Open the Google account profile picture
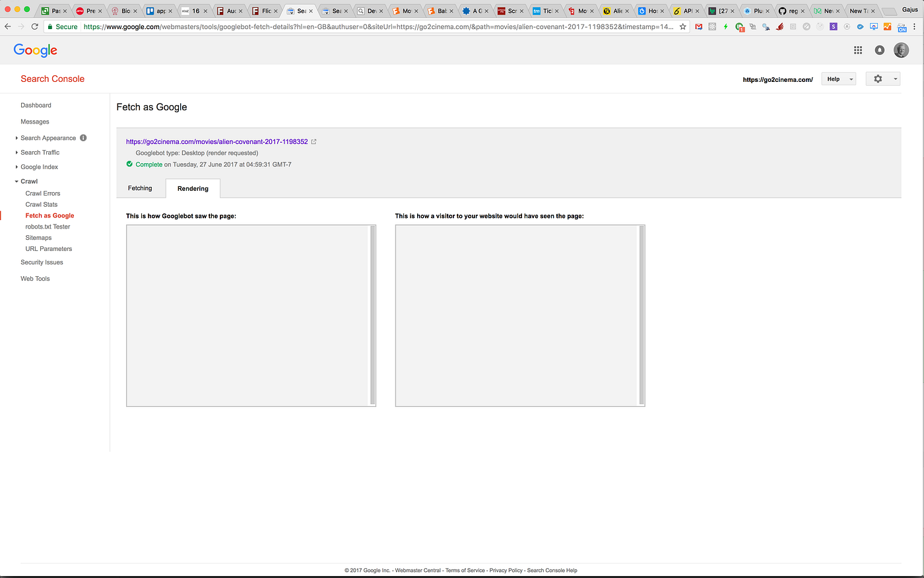Viewport: 924px width, 578px height. 901,50
